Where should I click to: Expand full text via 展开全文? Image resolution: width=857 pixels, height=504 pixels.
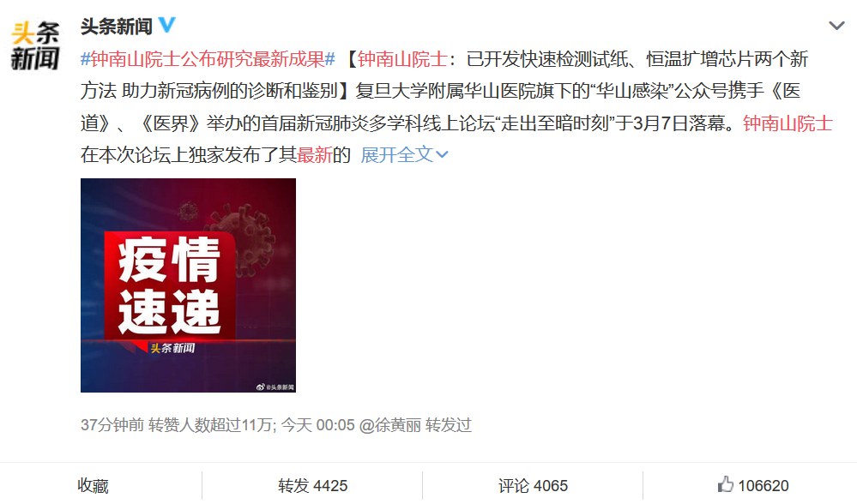(397, 155)
